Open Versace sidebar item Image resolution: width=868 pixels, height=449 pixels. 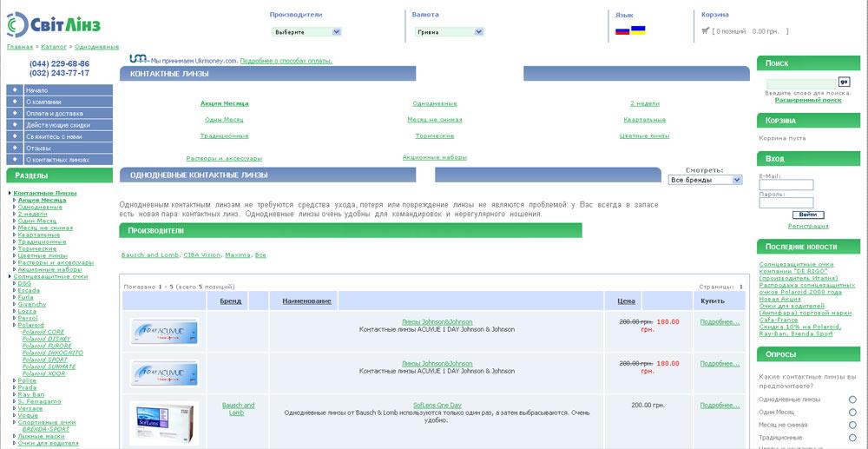(30, 408)
